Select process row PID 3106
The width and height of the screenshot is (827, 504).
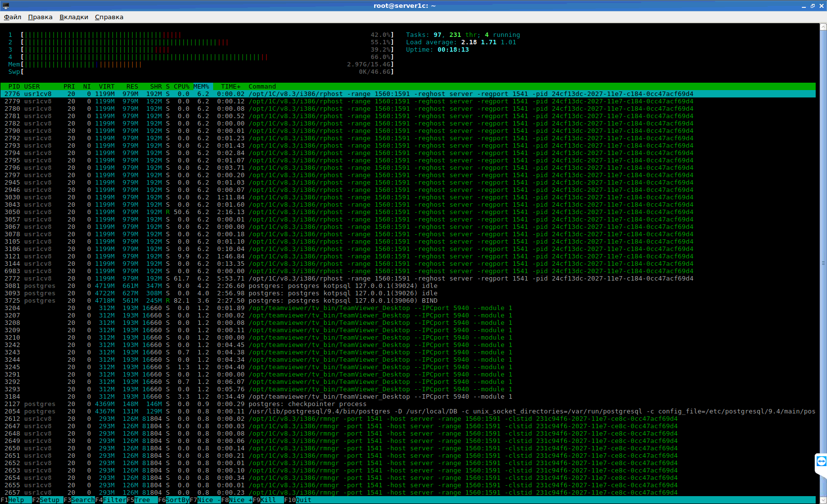(x=408, y=249)
